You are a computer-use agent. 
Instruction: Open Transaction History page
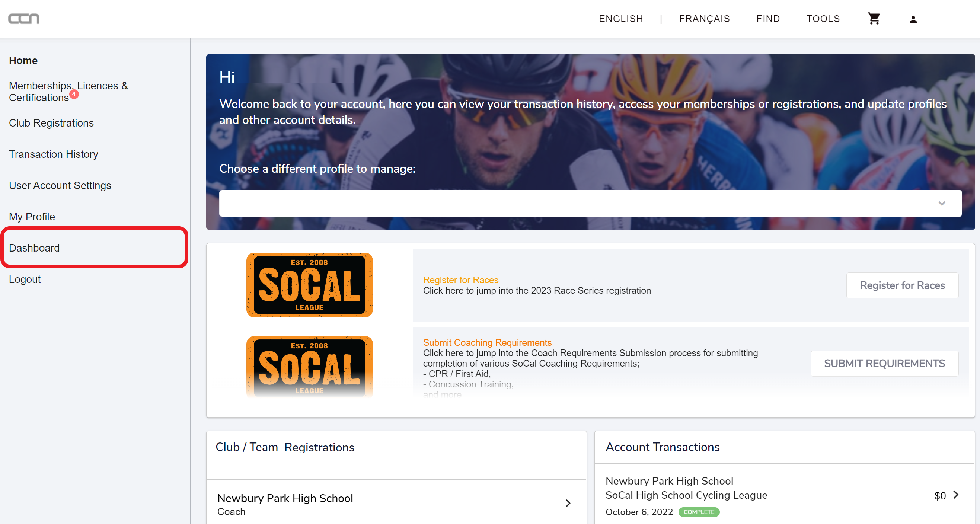point(53,154)
